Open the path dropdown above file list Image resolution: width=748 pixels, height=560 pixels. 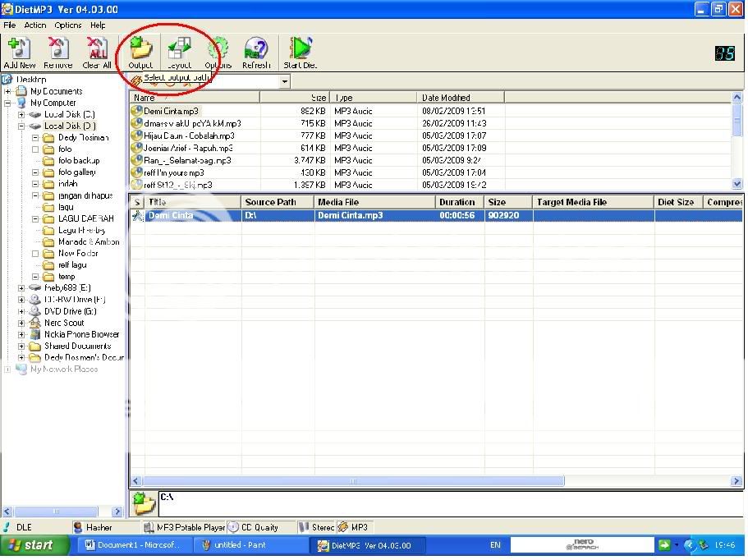285,81
